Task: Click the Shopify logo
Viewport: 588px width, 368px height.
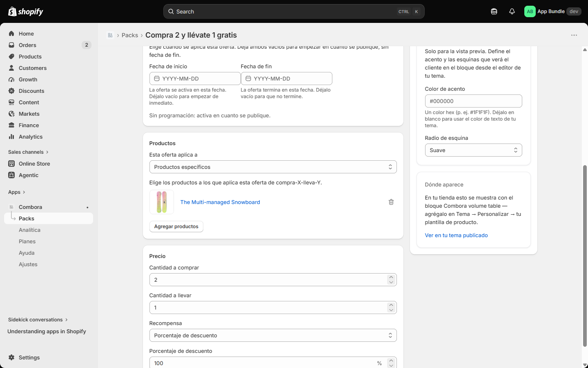Action: [x=25, y=11]
